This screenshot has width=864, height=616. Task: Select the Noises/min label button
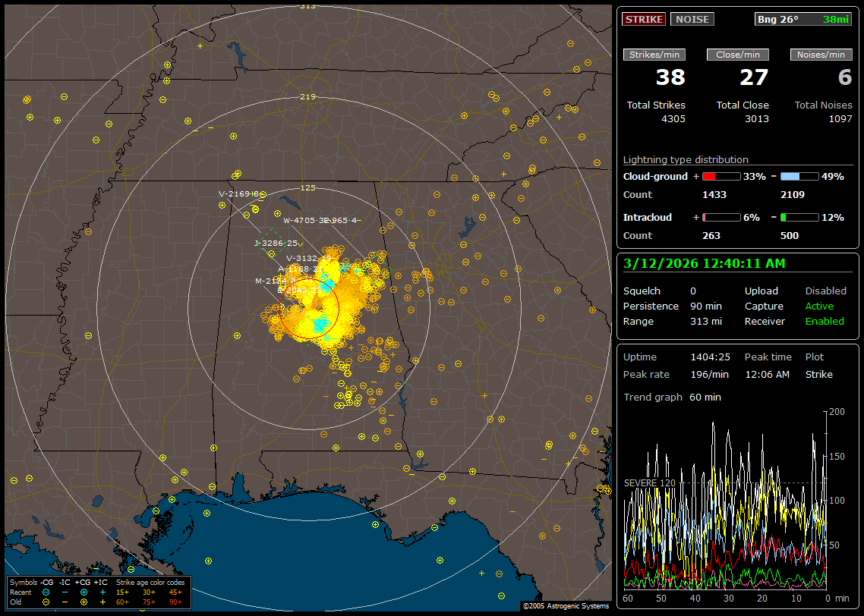(821, 55)
